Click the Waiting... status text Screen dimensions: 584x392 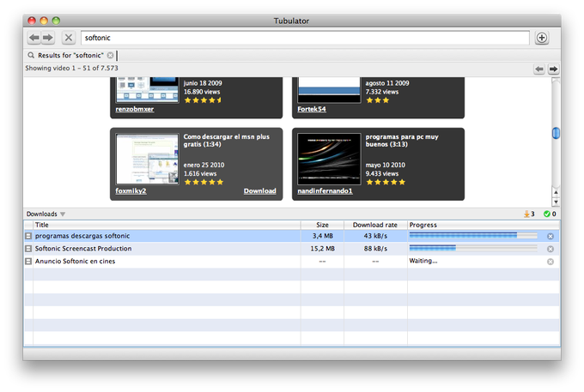pos(423,261)
